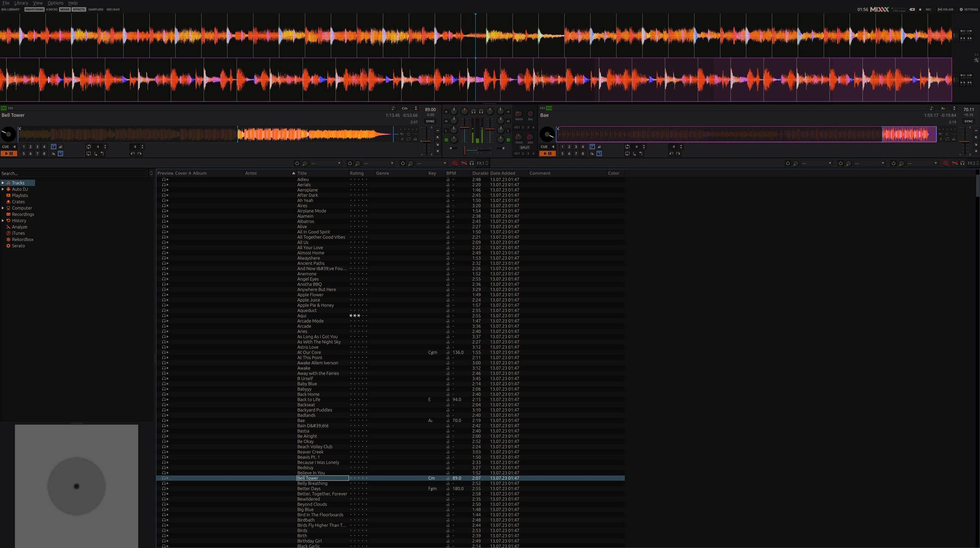Click the Analyze icon in the library sidebar

(8, 227)
